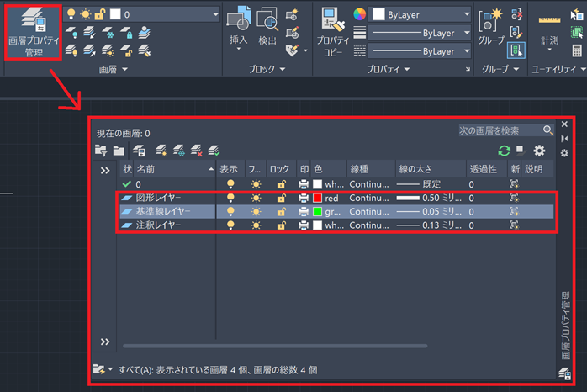Open the layer manager settings gear
This screenshot has height=392, width=587.
click(539, 151)
